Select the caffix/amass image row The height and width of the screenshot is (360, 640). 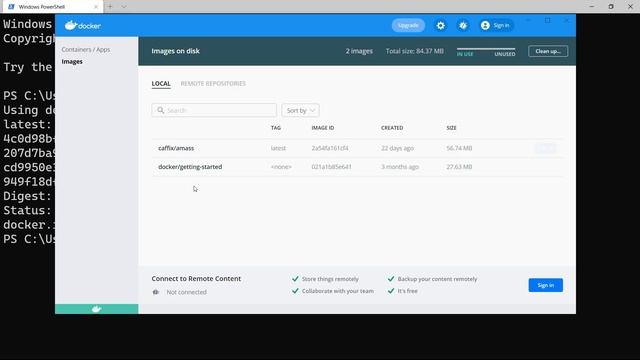pos(357,148)
